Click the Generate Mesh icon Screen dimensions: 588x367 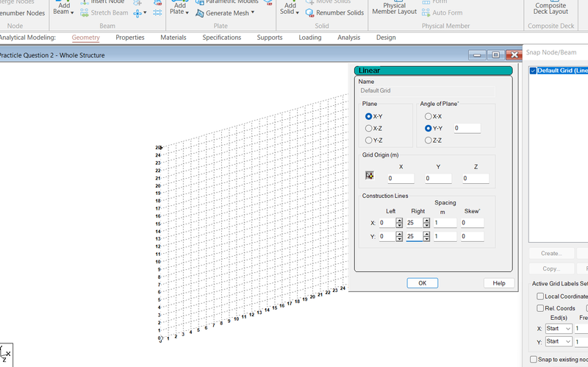pyautogui.click(x=199, y=13)
